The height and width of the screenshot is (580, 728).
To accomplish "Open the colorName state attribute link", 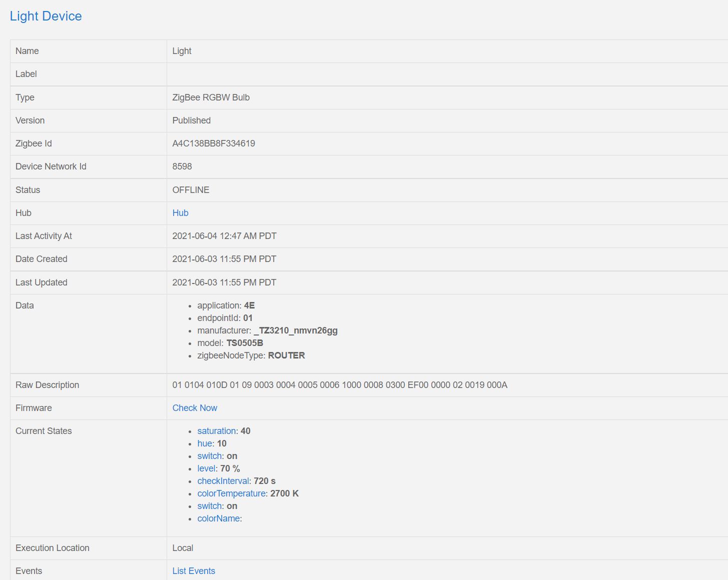I will pyautogui.click(x=219, y=518).
